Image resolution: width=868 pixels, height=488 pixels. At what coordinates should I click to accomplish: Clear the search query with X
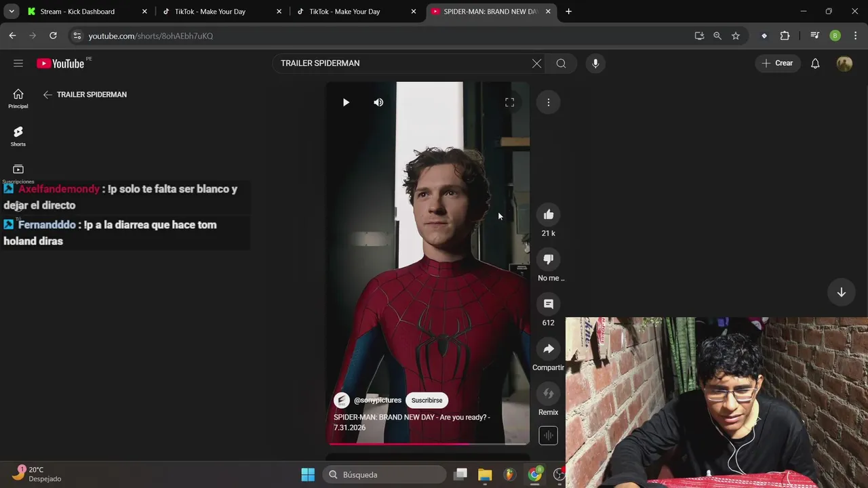coord(536,63)
